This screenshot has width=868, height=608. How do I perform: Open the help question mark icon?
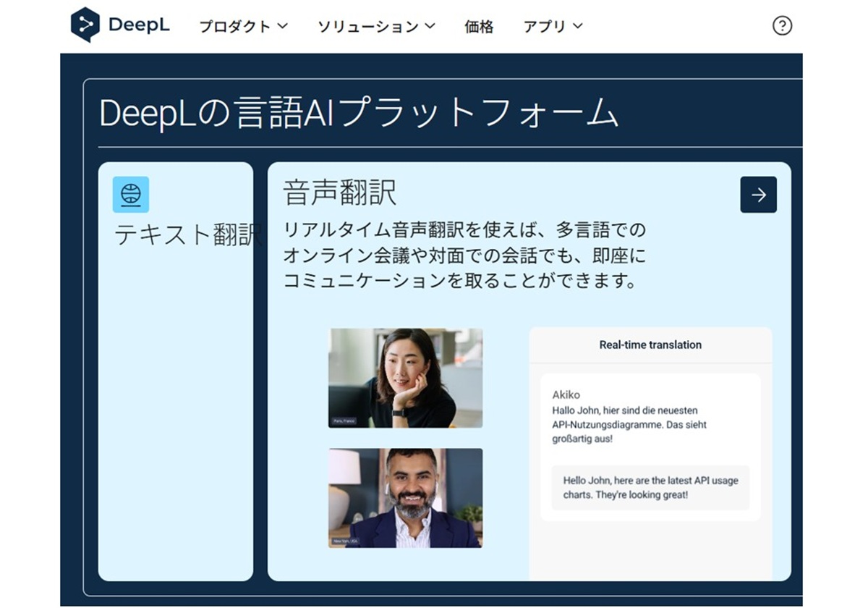point(782,26)
